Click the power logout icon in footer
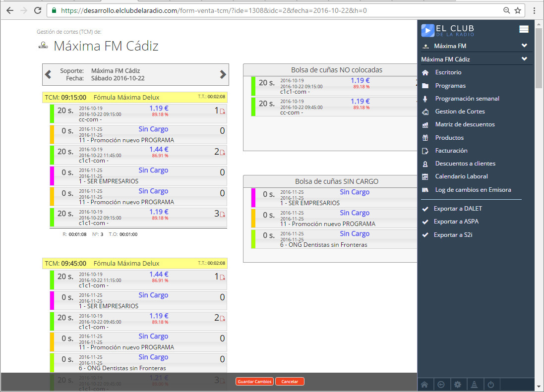 click(490, 385)
